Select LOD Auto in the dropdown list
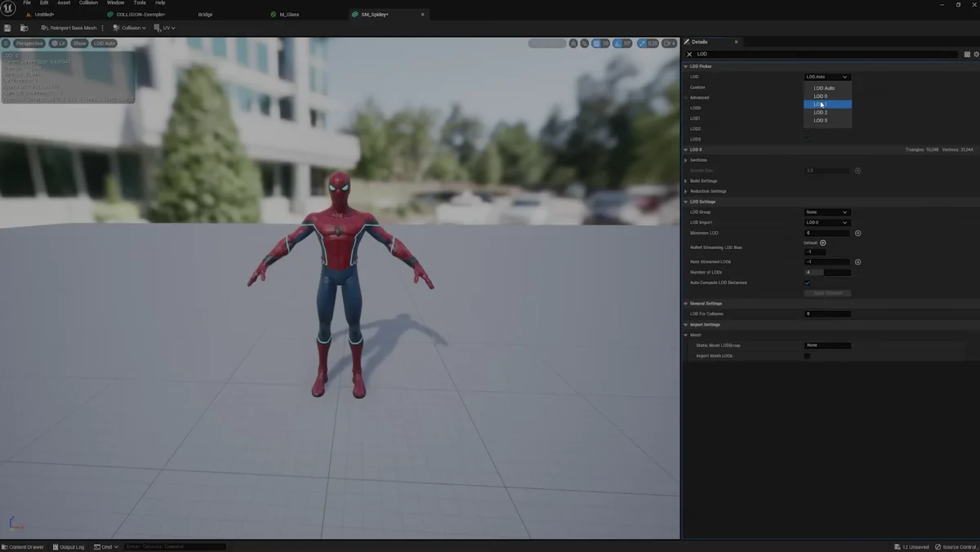980x552 pixels. pos(827,88)
